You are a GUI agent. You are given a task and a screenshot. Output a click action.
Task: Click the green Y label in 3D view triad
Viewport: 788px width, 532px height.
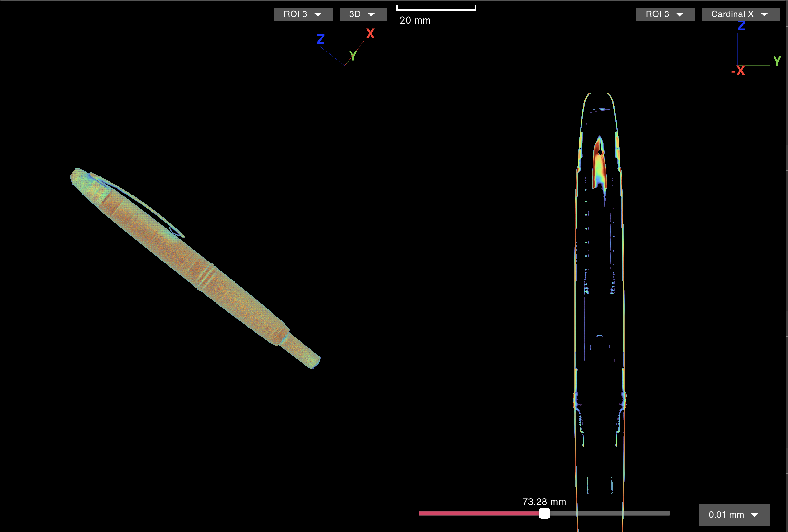(x=353, y=56)
